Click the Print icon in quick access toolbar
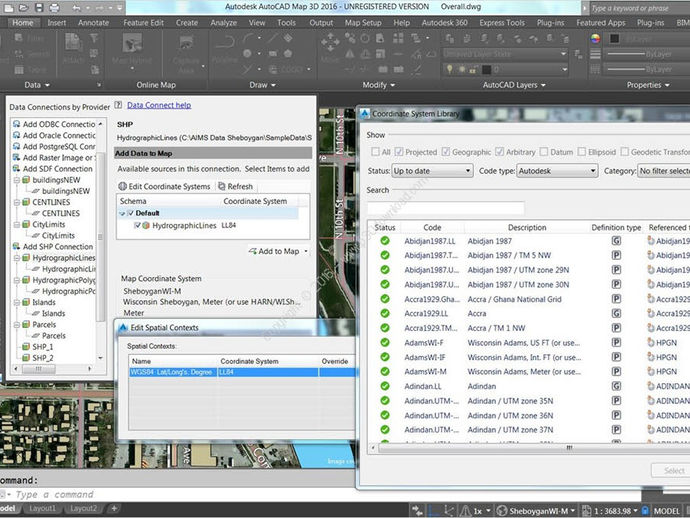690x518 pixels. click(x=54, y=7)
